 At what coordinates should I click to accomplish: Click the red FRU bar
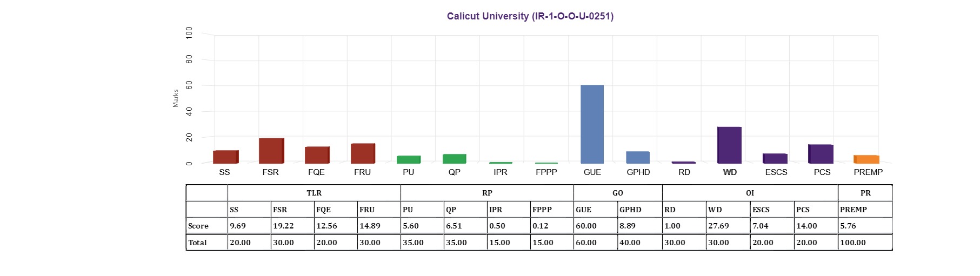[x=363, y=153]
